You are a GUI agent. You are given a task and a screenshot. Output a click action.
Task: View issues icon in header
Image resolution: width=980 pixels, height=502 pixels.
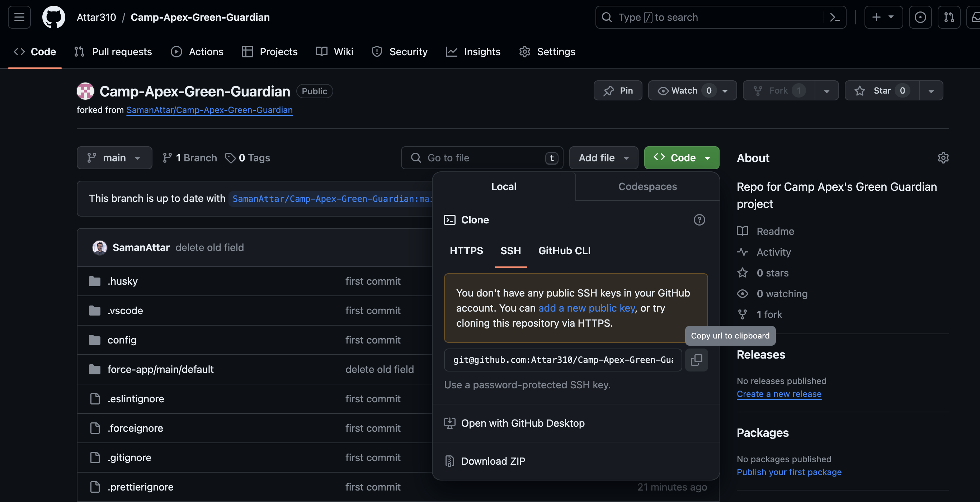coord(920,17)
